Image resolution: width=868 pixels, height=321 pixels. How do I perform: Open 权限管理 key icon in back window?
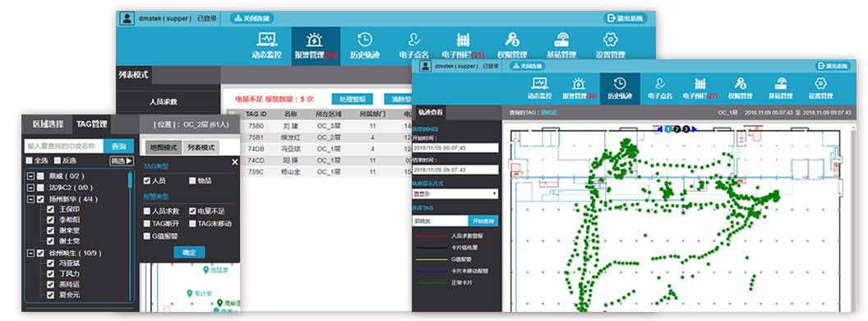click(x=512, y=40)
